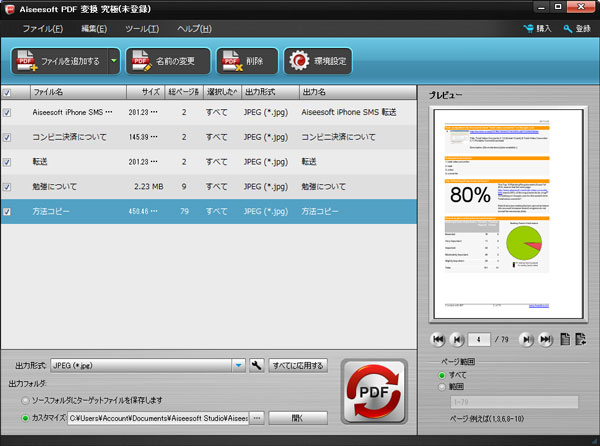Maximize the Aiseesoft PDF window

(558, 7)
